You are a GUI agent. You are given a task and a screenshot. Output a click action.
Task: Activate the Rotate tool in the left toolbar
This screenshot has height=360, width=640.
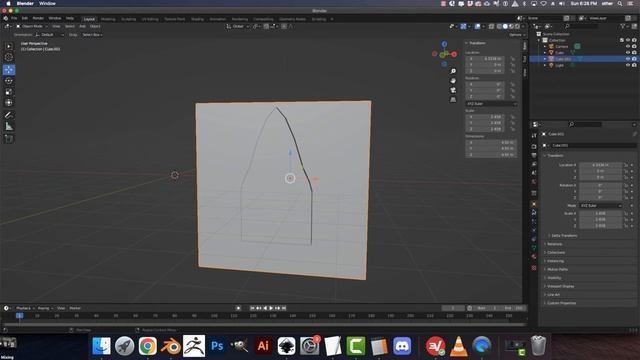pyautogui.click(x=9, y=81)
